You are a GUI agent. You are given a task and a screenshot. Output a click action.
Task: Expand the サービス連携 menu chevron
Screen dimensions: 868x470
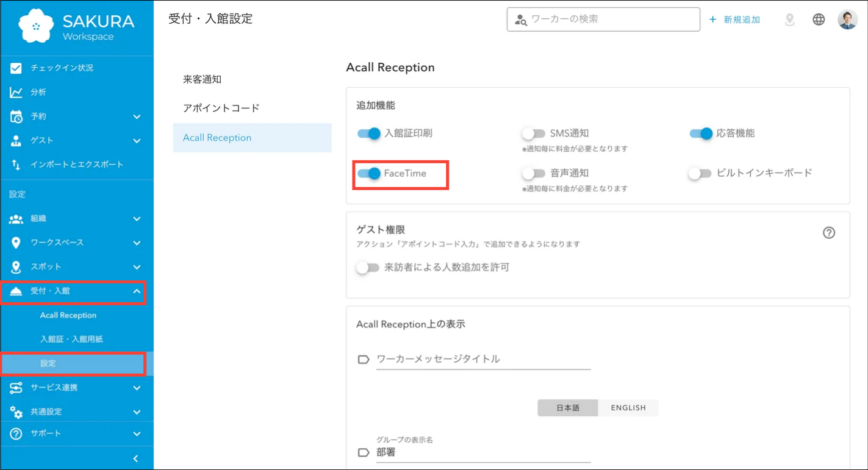point(137,388)
